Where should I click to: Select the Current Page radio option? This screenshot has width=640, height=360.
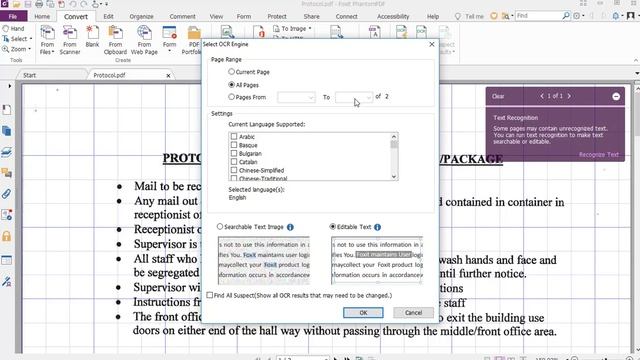coord(231,71)
